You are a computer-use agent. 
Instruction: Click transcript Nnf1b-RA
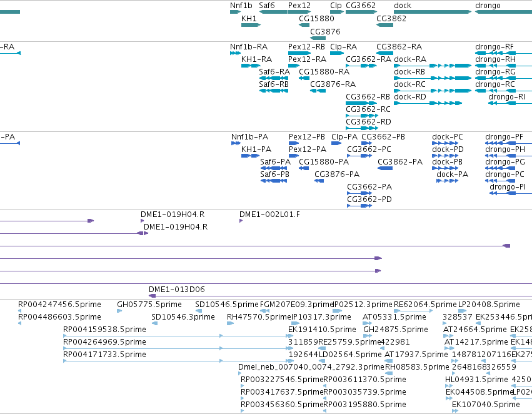pos(249,47)
